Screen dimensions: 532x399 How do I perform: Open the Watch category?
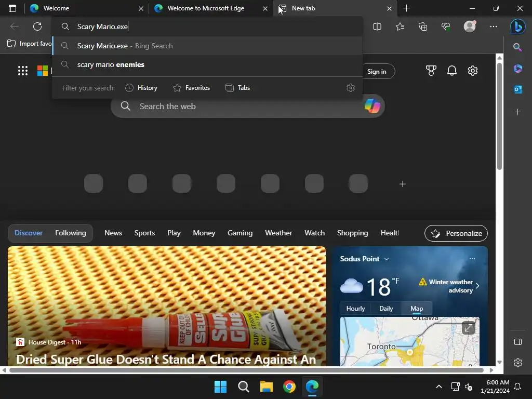tap(314, 233)
